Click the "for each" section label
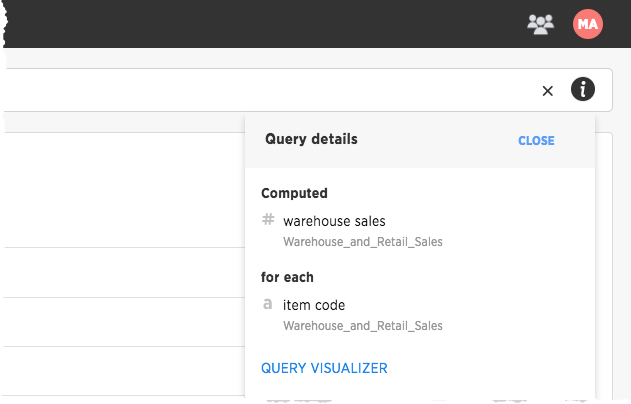Screen dimensions: 631x404 point(287,277)
